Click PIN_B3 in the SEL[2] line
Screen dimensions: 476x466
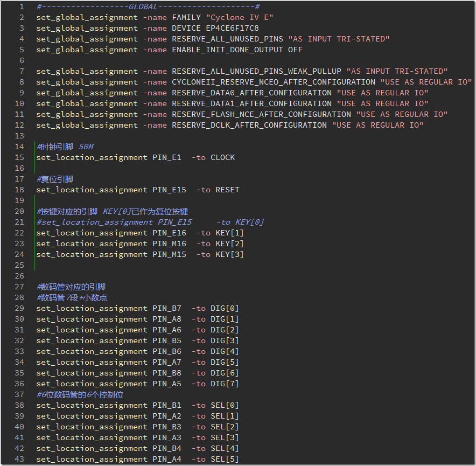(167, 427)
